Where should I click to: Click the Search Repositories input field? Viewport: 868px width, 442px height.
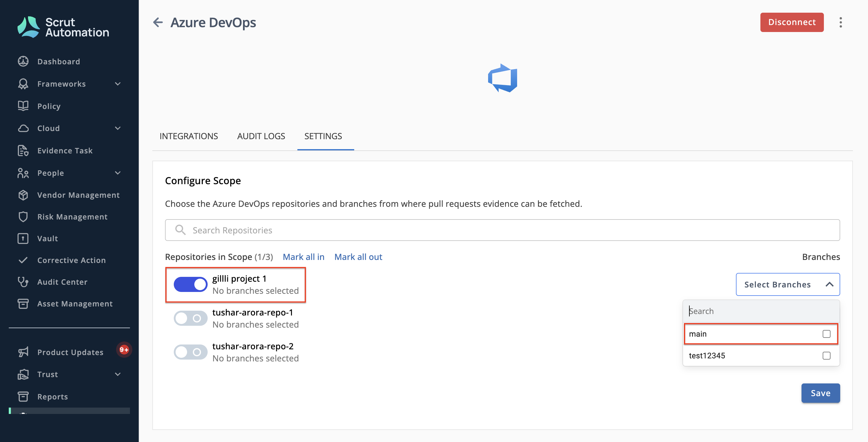502,230
